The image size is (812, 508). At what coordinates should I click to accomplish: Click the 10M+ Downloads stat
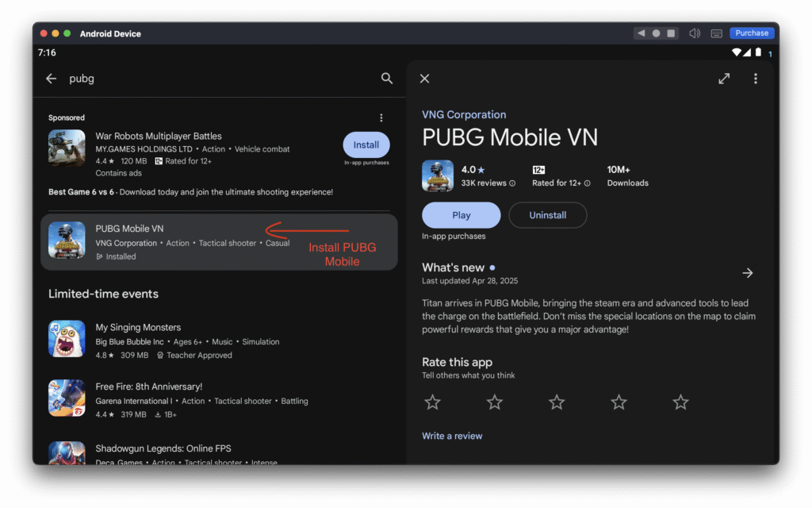pyautogui.click(x=628, y=176)
